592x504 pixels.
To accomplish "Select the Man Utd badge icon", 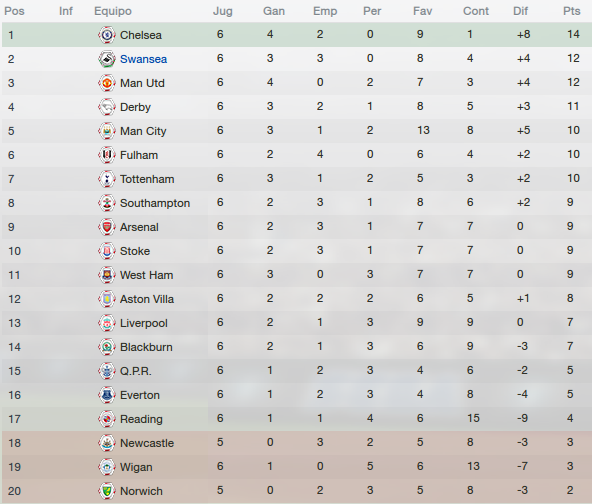I will [x=107, y=83].
